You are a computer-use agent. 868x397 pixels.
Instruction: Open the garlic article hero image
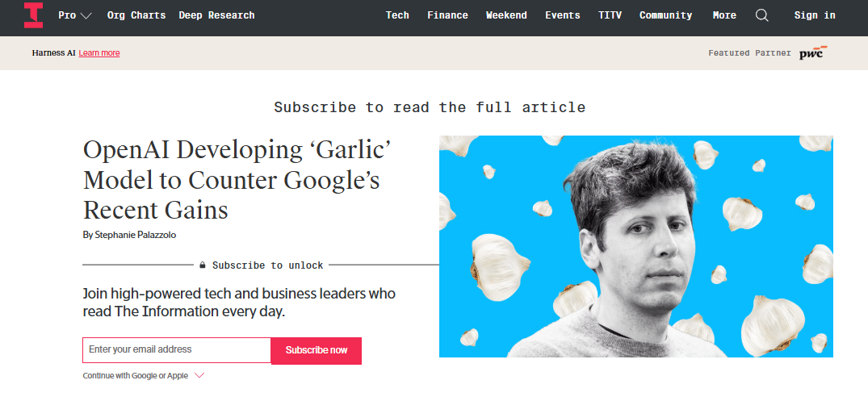click(x=636, y=247)
